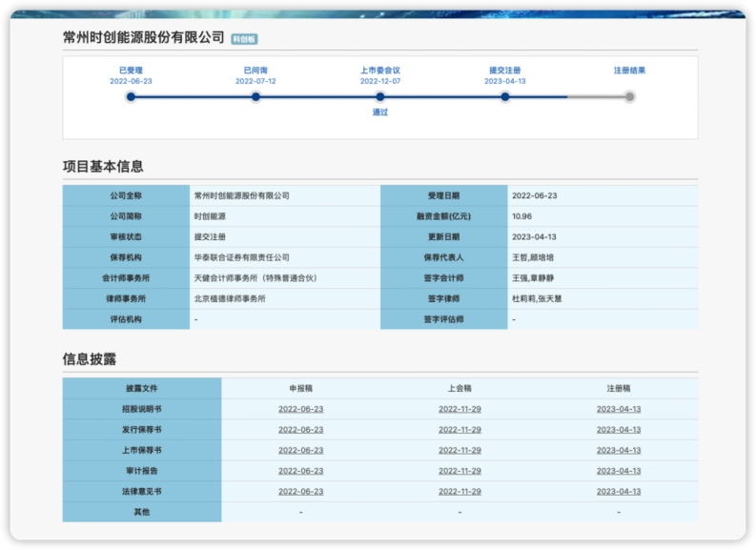Click the 签字评估师 label cell
This screenshot has width=756, height=550.
(443, 319)
